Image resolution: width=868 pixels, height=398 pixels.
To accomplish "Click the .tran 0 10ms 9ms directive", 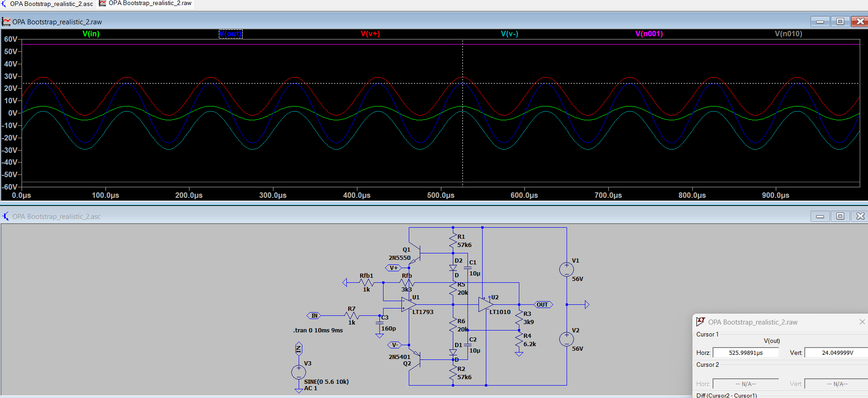I will (318, 330).
